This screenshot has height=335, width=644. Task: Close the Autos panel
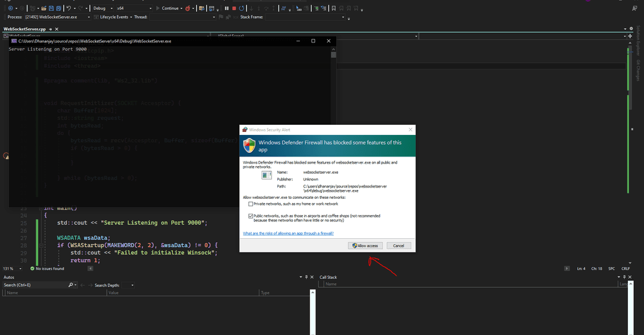(312, 277)
